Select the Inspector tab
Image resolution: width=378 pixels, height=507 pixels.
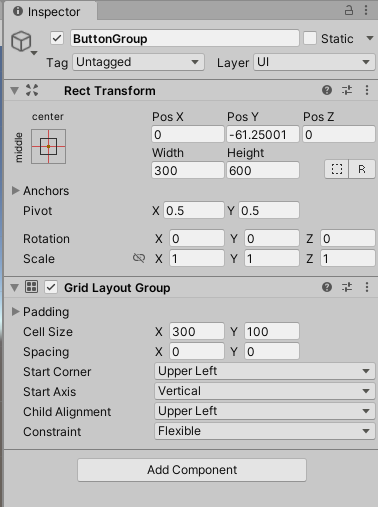coord(51,11)
